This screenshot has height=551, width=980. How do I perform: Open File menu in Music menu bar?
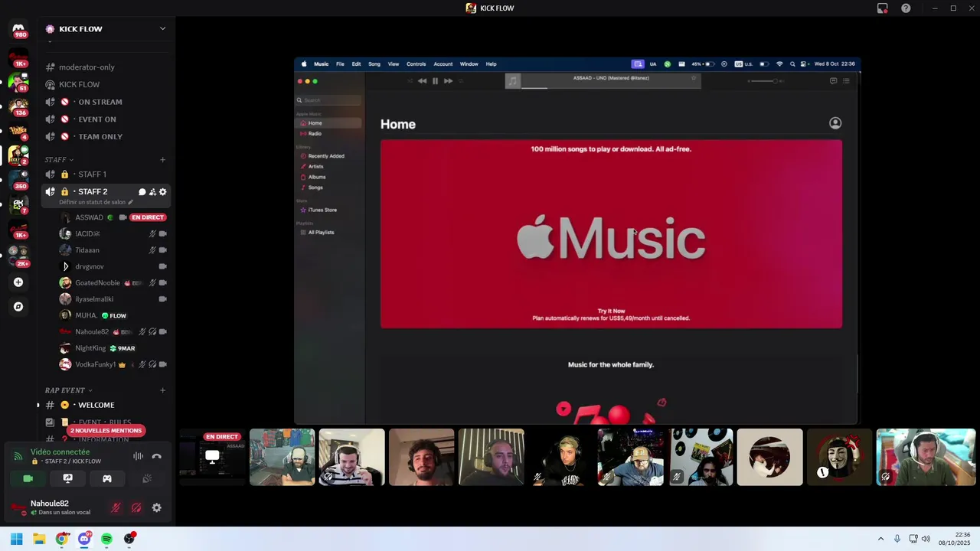click(340, 64)
